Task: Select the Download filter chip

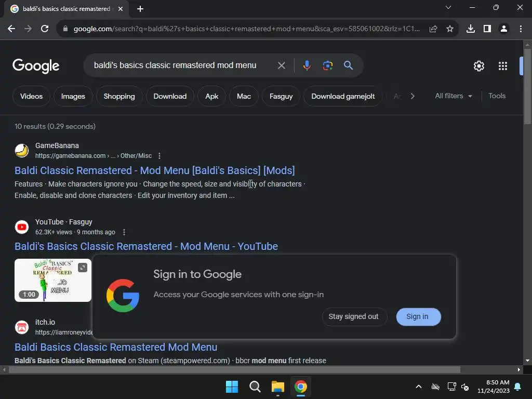Action: click(170, 96)
